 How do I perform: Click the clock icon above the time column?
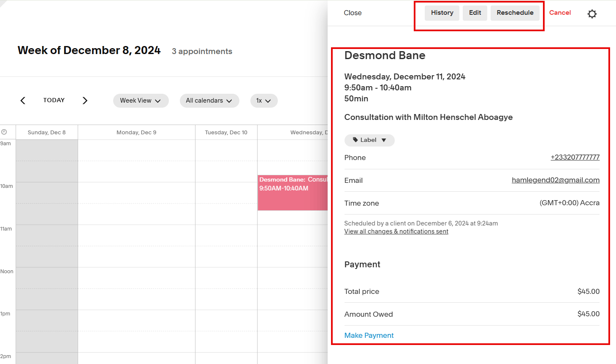point(4,132)
